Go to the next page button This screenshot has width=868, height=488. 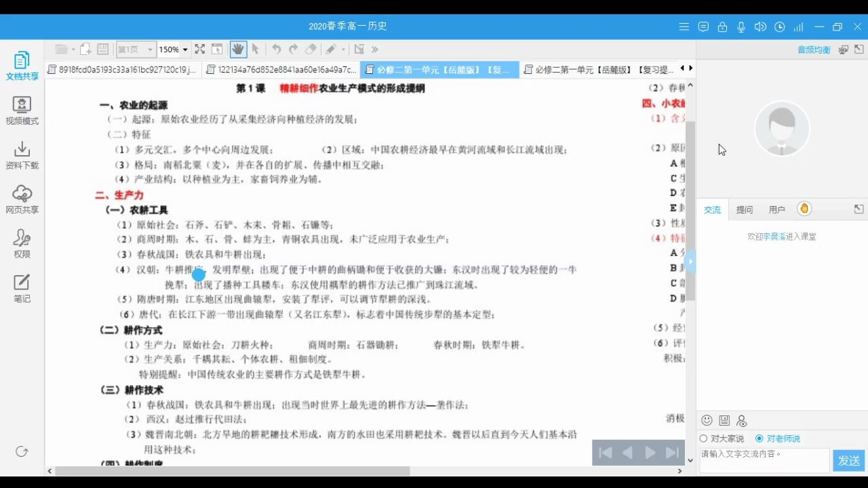[650, 453]
